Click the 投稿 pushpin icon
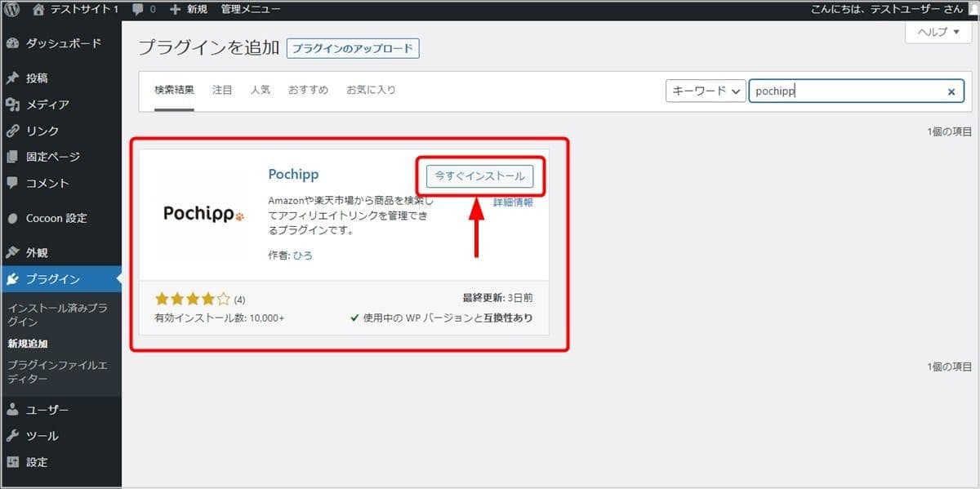980x489 pixels. pos(12,78)
